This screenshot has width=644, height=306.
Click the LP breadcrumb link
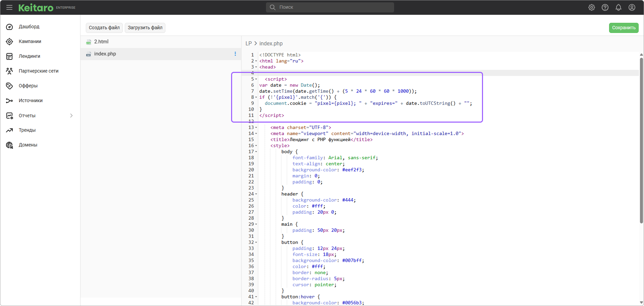(x=249, y=44)
